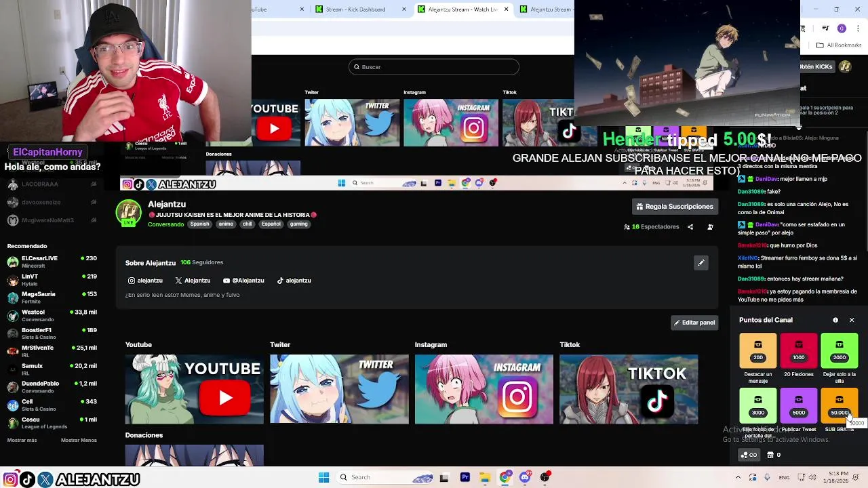The width and height of the screenshot is (868, 488).
Task: Open the alejantzu Instagram link
Action: click(x=145, y=281)
